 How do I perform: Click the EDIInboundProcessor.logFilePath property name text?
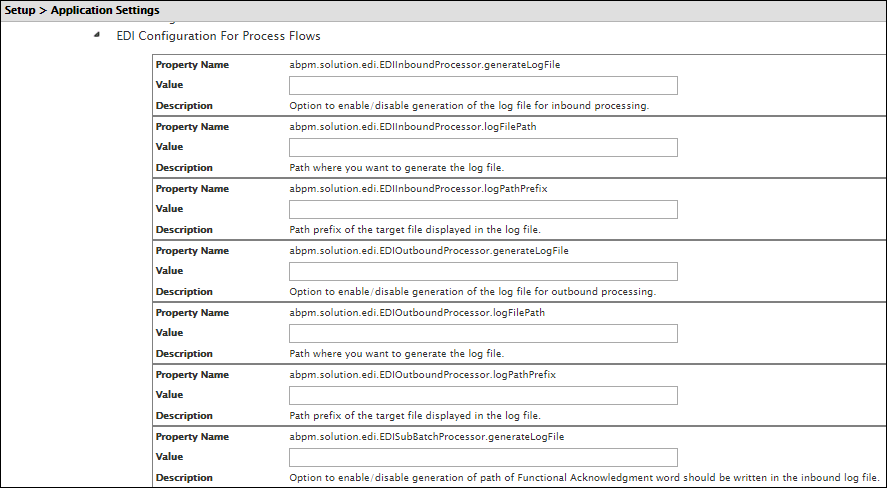(x=415, y=127)
